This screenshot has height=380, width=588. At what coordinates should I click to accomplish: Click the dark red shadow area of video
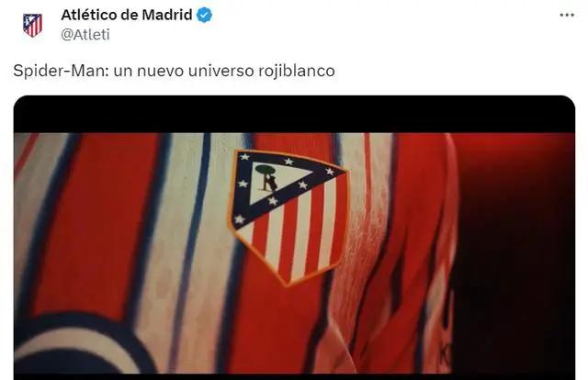(x=514, y=253)
